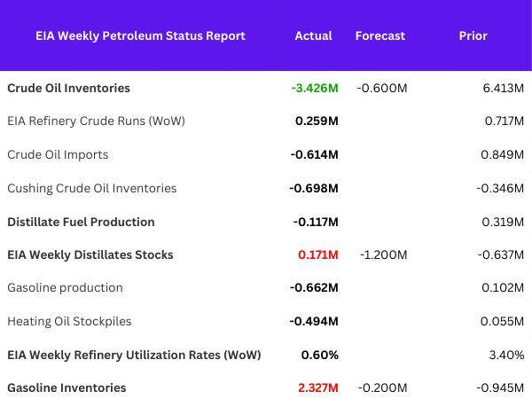
Task: Click the -0.117M actual value
Action: [x=316, y=222]
